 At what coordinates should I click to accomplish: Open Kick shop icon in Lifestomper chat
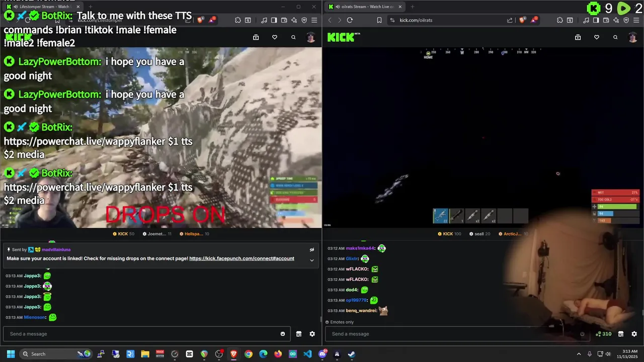tap(299, 334)
